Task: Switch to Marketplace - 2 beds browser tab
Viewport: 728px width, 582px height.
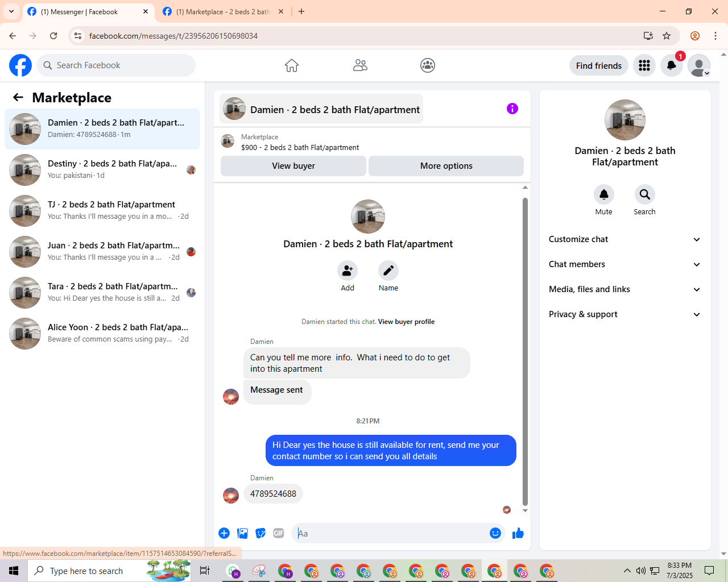Action: (222, 12)
